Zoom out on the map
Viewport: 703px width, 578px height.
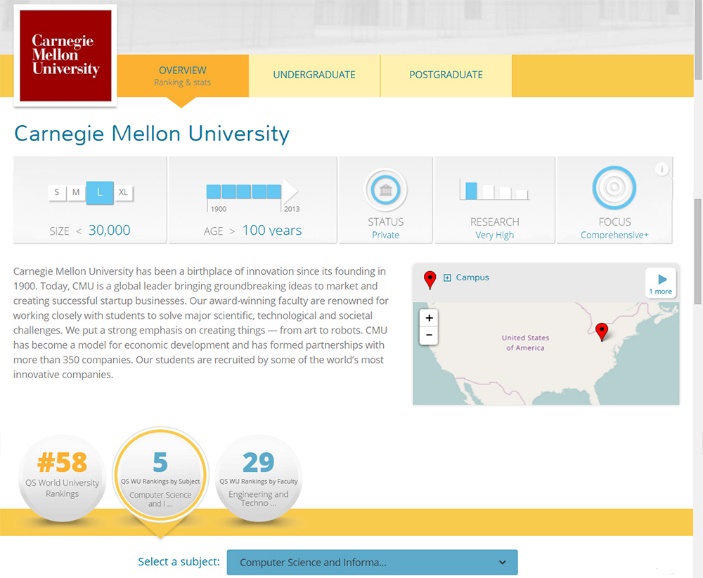tap(429, 335)
